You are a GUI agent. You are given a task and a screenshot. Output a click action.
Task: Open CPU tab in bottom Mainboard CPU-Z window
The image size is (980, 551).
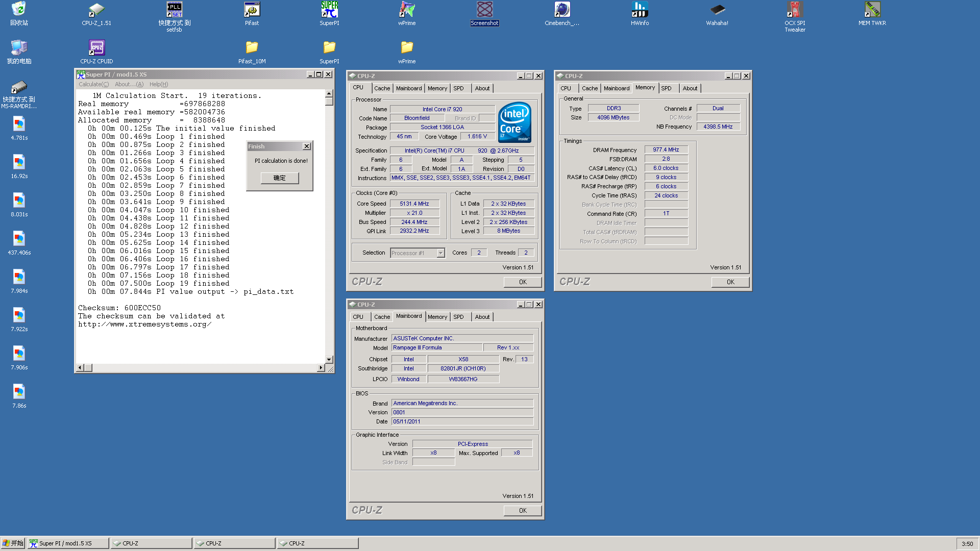click(x=358, y=317)
